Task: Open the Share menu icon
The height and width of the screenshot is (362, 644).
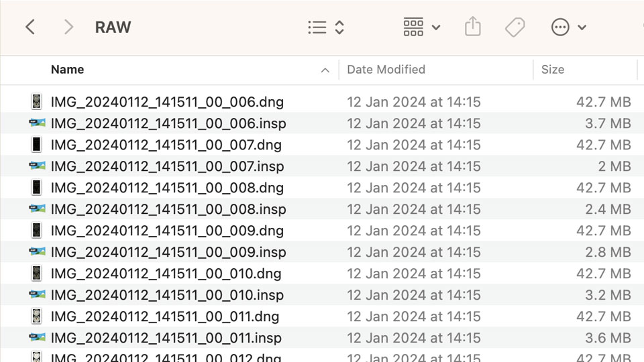Action: (x=473, y=27)
